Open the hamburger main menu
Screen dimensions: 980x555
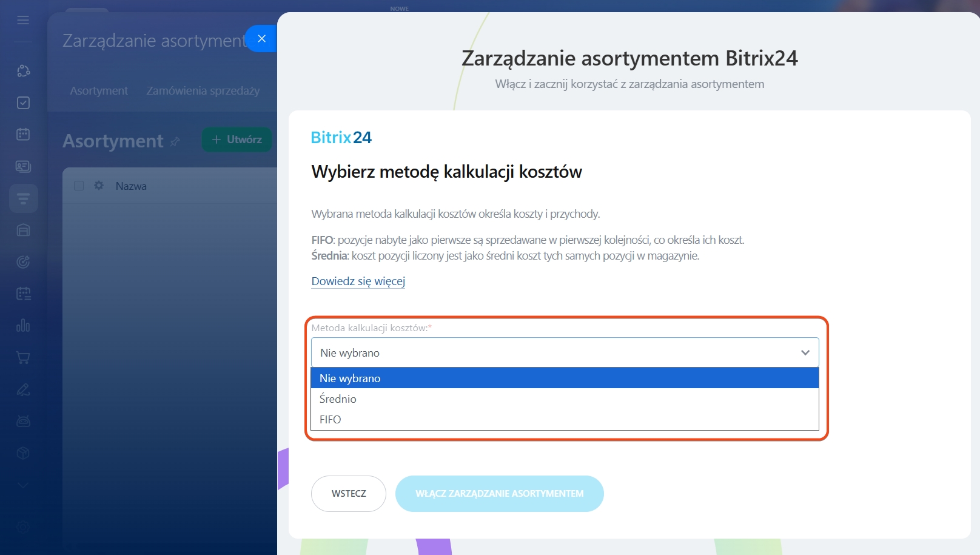tap(23, 20)
